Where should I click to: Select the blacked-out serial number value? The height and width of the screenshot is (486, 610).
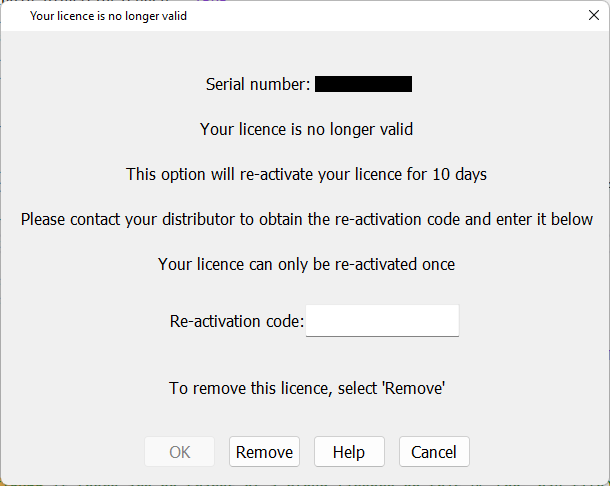[x=363, y=84]
